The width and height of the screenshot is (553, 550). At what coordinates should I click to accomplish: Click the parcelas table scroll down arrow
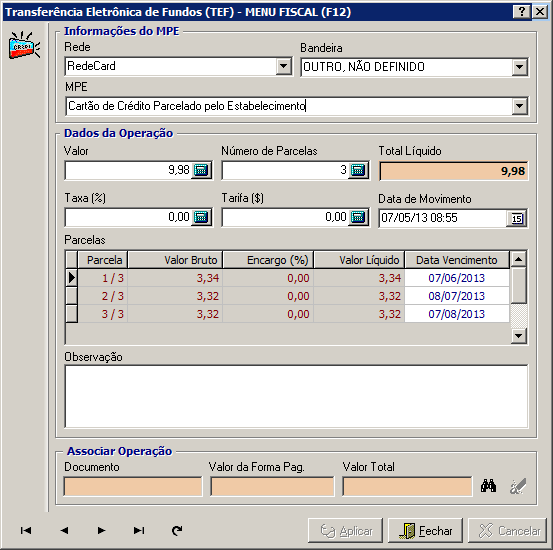[x=519, y=336]
